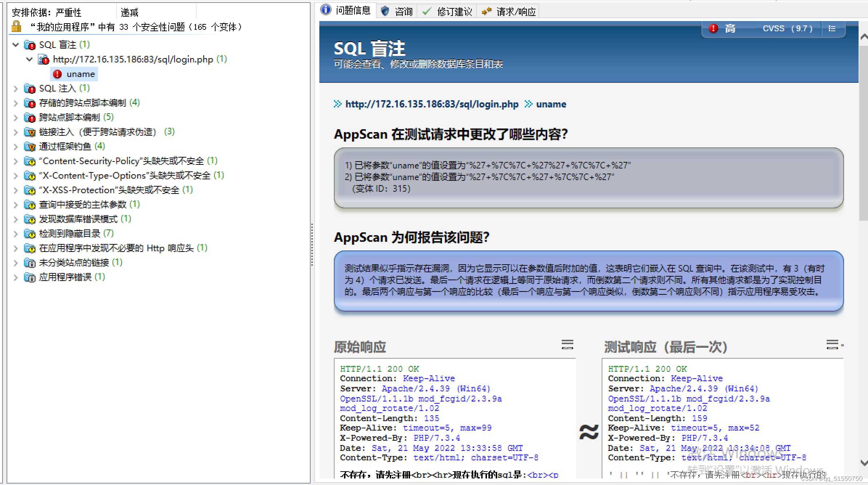Click the 未分类站点的链接 folder icon
This screenshot has height=485, width=868.
coord(29,263)
